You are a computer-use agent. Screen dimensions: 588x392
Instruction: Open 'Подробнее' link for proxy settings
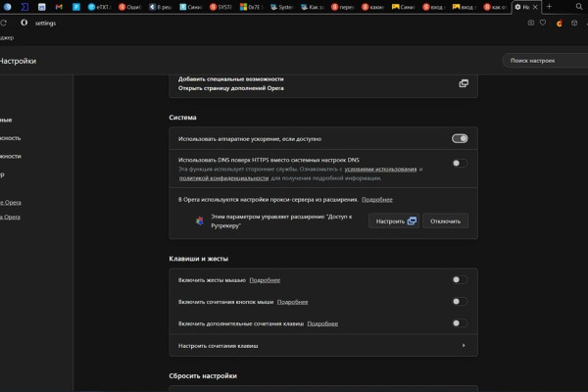point(377,200)
